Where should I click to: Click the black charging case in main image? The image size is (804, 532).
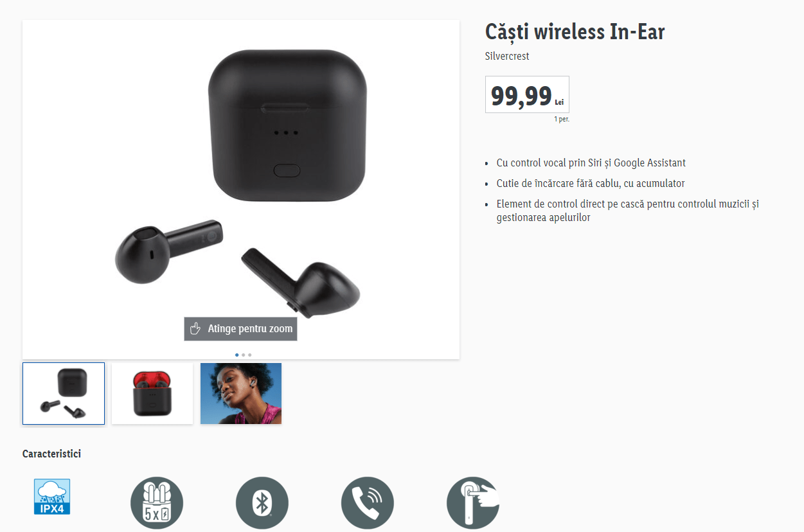point(287,125)
